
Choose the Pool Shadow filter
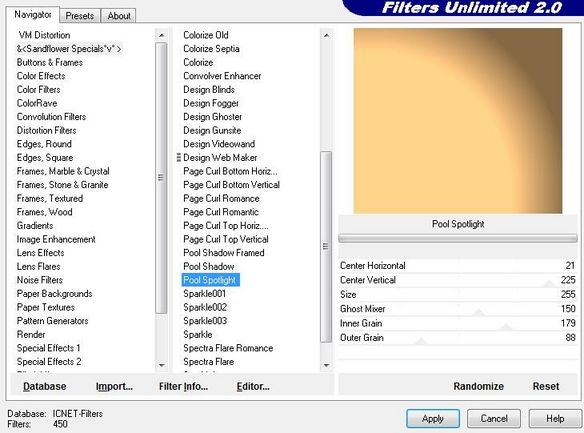tap(209, 266)
